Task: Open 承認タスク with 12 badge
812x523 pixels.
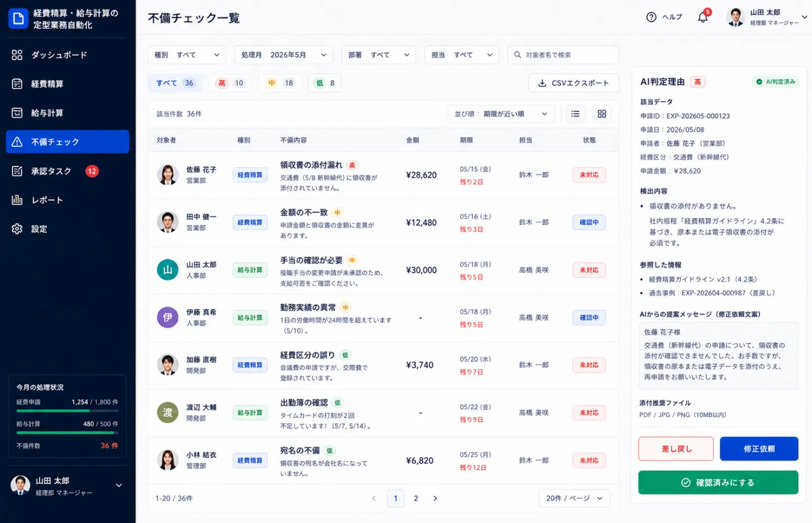Action: point(68,171)
